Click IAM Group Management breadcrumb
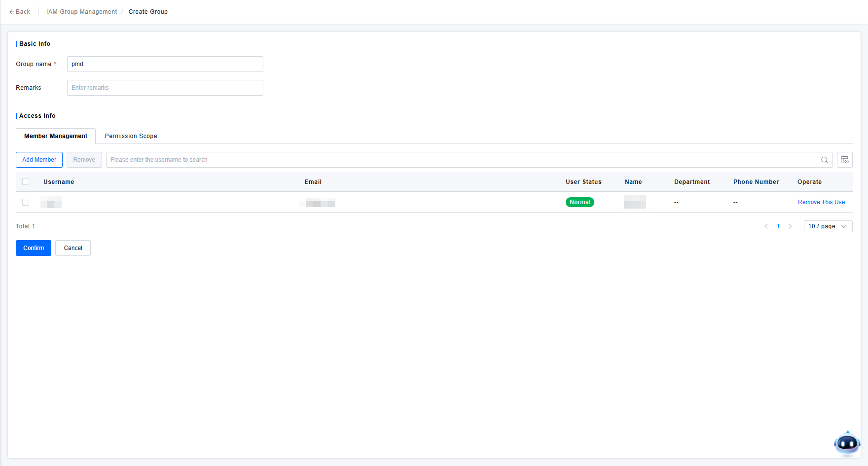This screenshot has height=466, width=868. [x=81, y=12]
